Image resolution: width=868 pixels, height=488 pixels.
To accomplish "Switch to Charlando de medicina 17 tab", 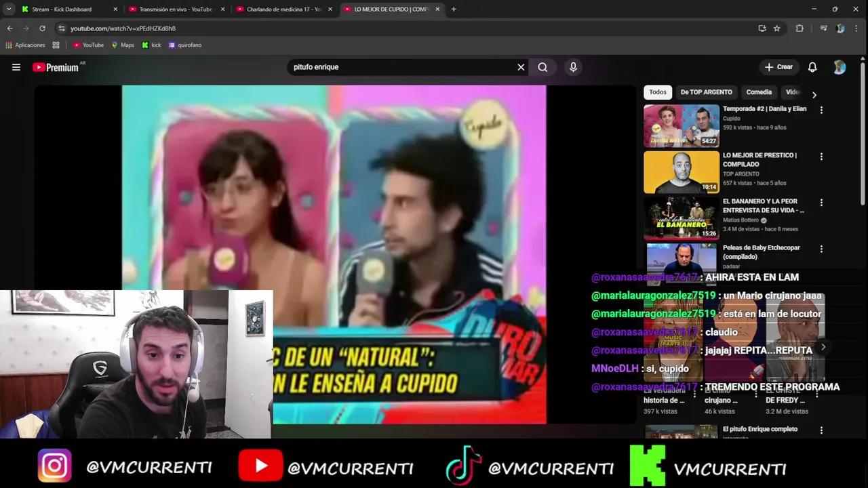I will tap(283, 9).
